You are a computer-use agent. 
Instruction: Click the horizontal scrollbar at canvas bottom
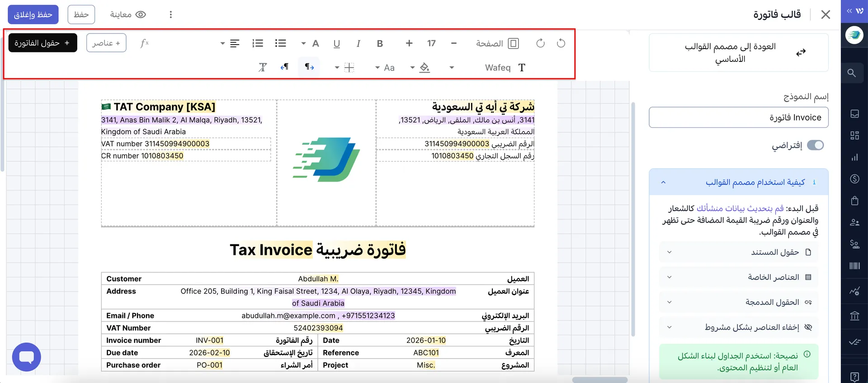pos(600,380)
